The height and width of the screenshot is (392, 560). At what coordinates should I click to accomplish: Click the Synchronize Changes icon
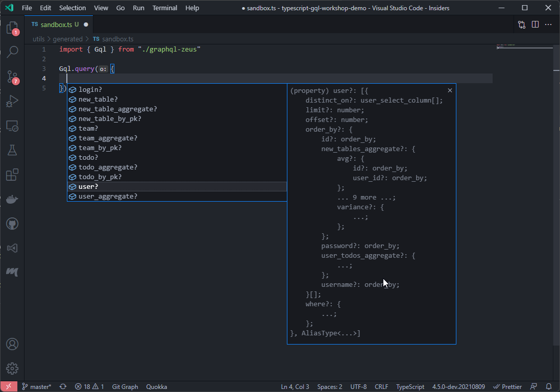click(x=63, y=387)
